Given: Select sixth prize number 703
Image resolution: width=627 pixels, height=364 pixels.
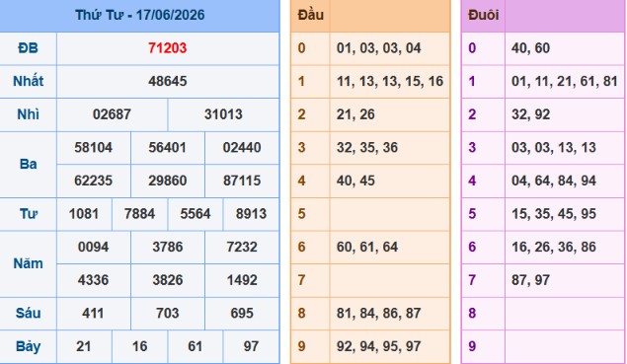Looking at the screenshot, I should pyautogui.click(x=168, y=314).
